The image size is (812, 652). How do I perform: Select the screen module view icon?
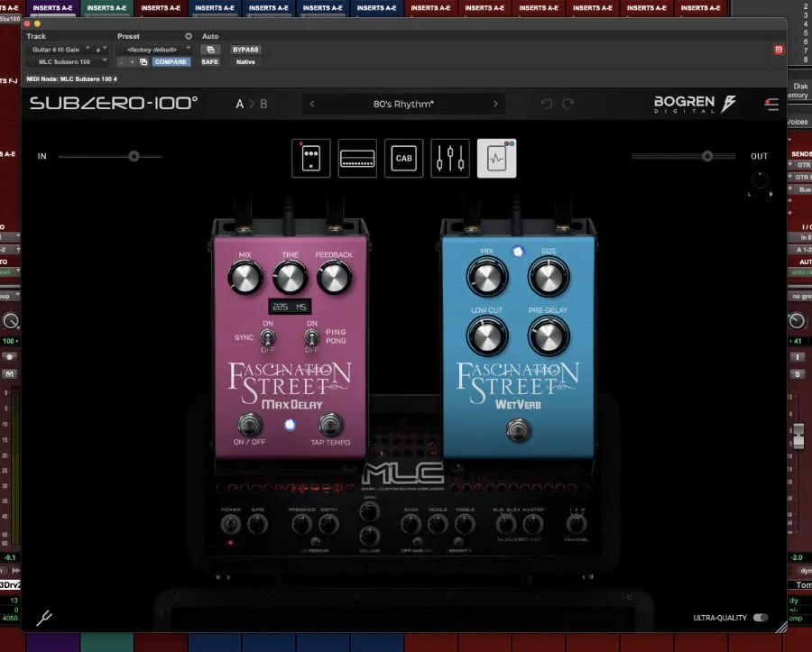click(495, 158)
